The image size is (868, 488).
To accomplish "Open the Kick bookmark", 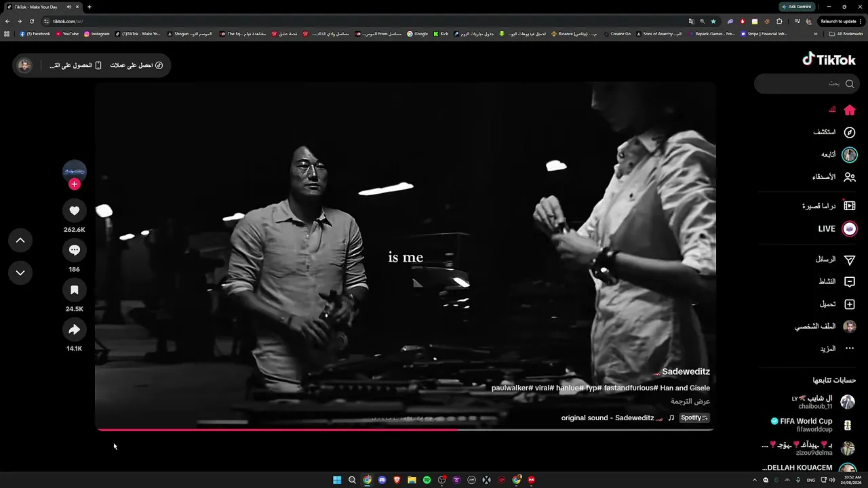I will (441, 34).
